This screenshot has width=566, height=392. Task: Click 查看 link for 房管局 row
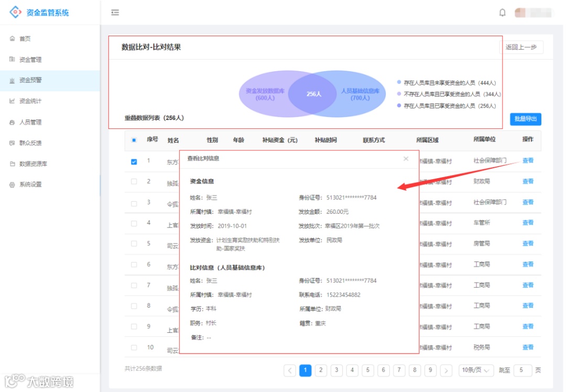click(528, 243)
